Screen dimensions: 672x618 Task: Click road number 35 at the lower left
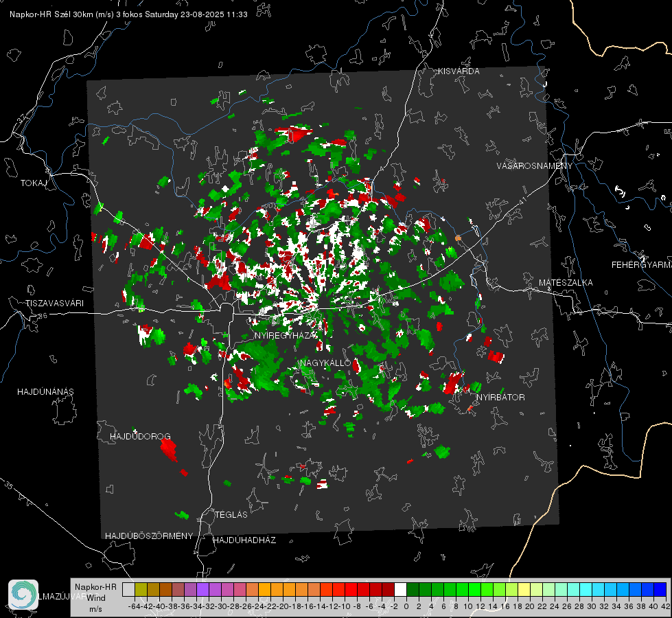(x=9, y=485)
